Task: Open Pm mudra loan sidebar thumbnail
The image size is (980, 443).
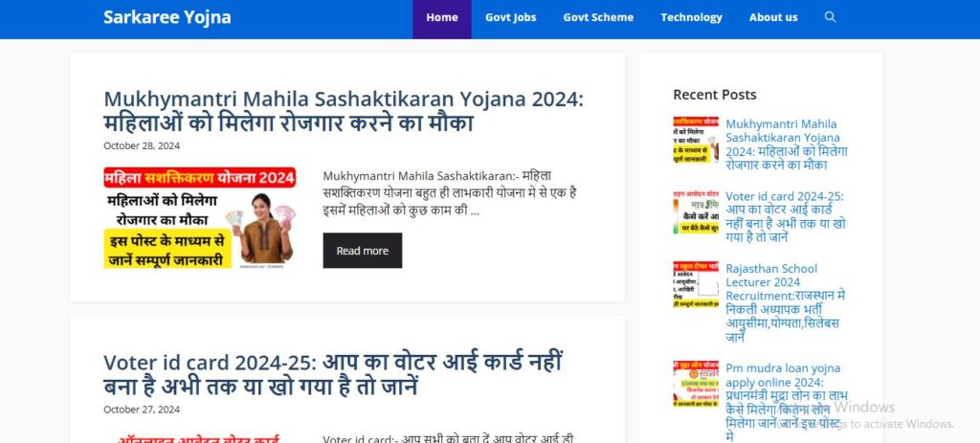Action: (x=696, y=385)
